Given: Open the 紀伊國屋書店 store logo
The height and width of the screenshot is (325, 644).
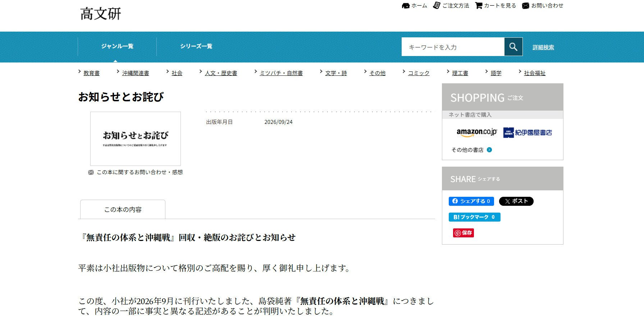Looking at the screenshot, I should pos(527,133).
